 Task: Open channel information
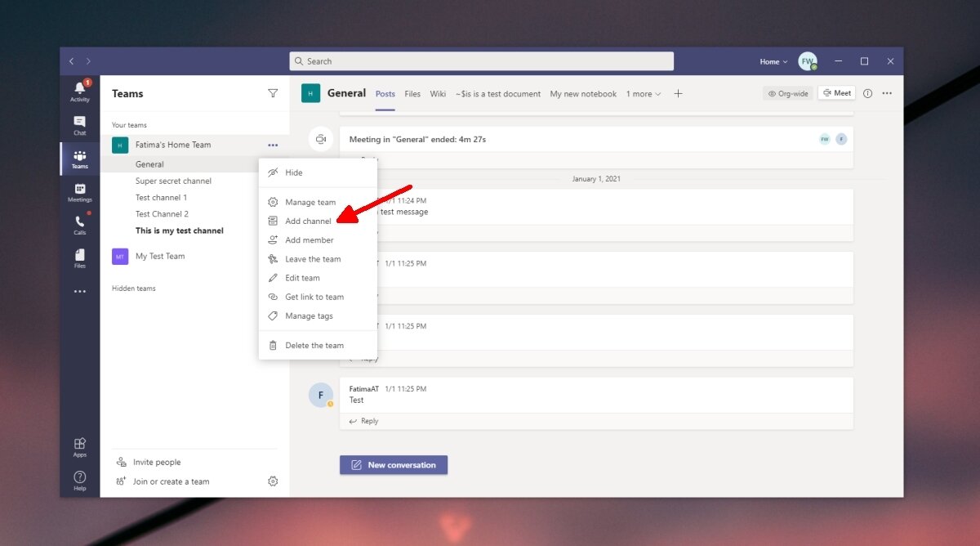pos(867,93)
